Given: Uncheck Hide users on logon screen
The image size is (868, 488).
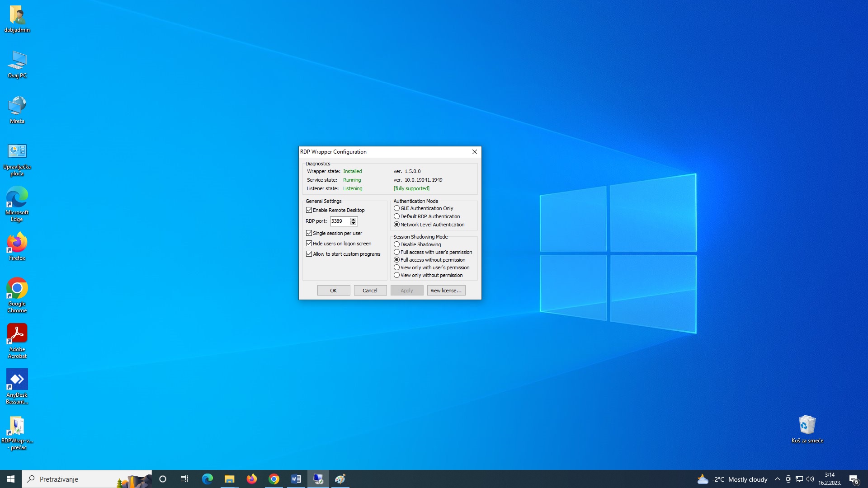Looking at the screenshot, I should (309, 243).
